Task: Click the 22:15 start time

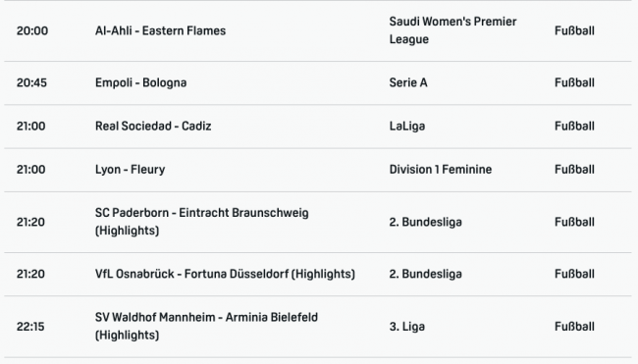Action: point(30,327)
